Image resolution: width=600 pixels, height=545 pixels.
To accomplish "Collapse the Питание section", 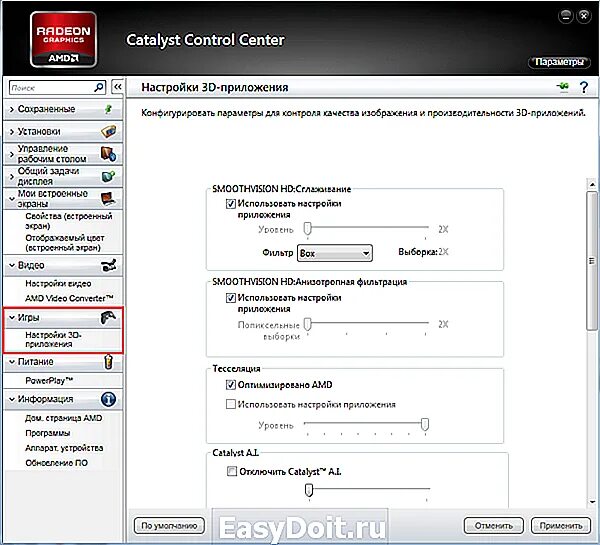I will (11, 362).
